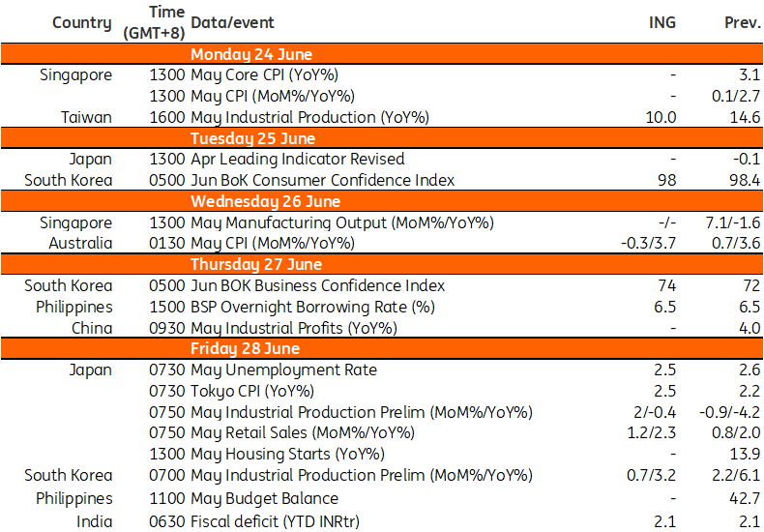
Task: Click Jun BoK Consumer Confidence Index
Action: (323, 180)
